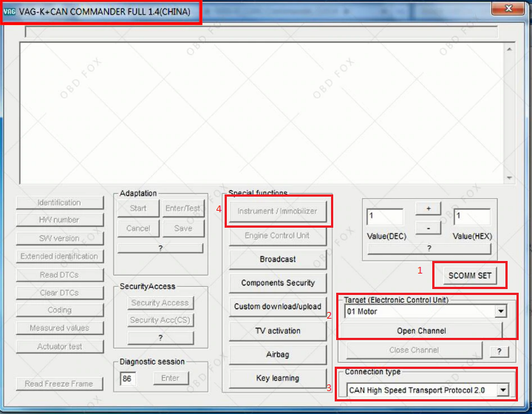Show Measured values
This screenshot has width=532, height=414.
(60, 328)
